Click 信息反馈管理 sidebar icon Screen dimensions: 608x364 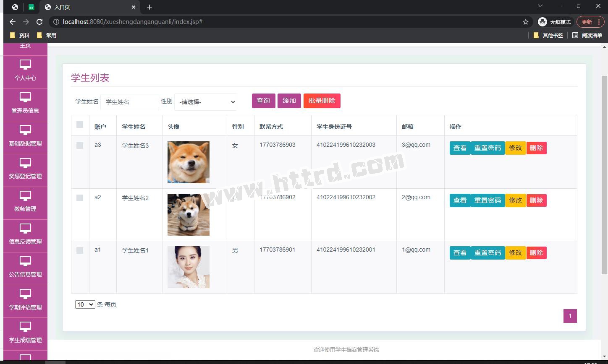(26, 228)
